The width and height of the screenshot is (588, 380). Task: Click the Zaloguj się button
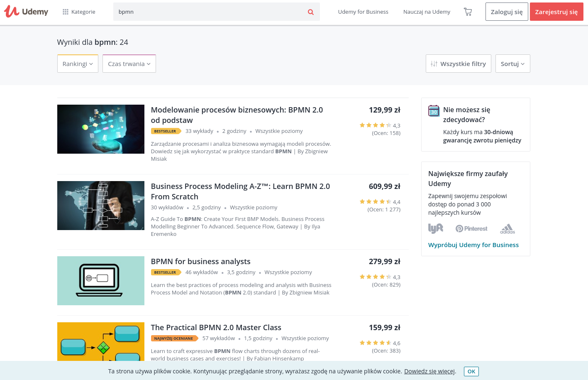coord(507,12)
